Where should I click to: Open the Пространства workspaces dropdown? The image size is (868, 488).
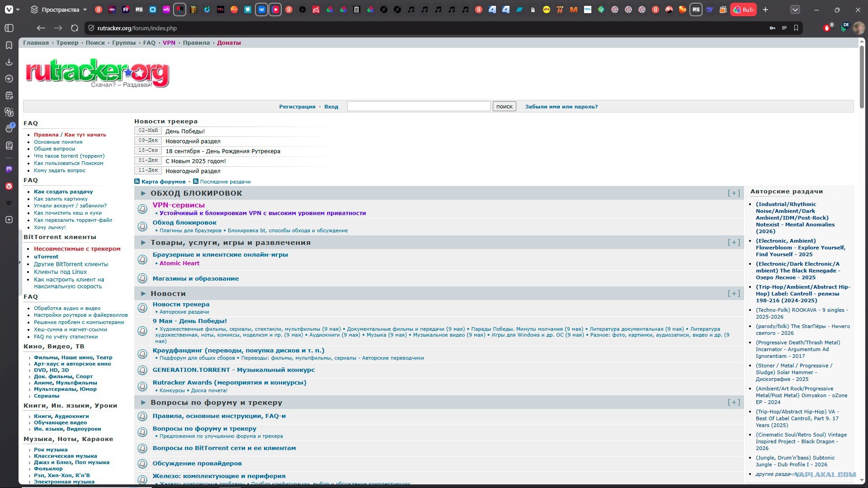pyautogui.click(x=59, y=9)
